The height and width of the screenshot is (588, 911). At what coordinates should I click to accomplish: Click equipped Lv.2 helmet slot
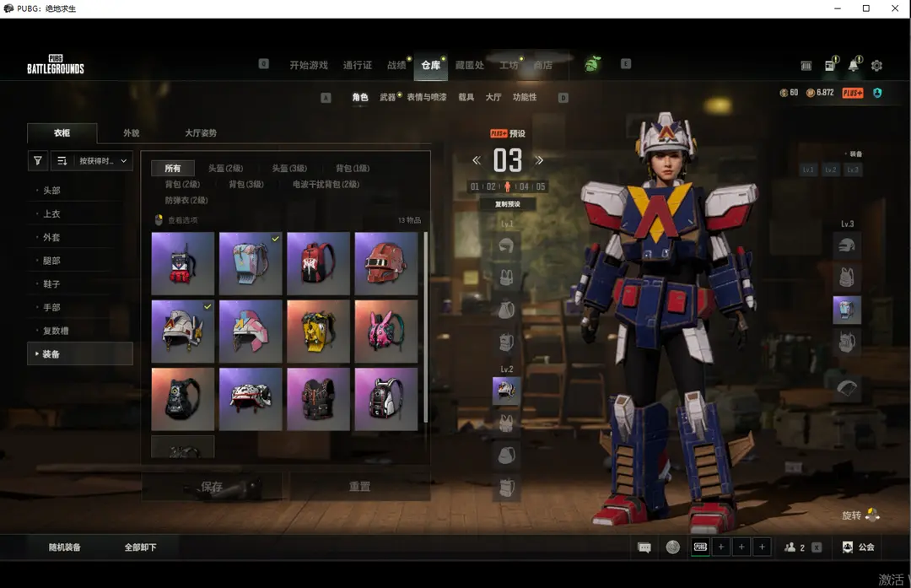coord(507,391)
